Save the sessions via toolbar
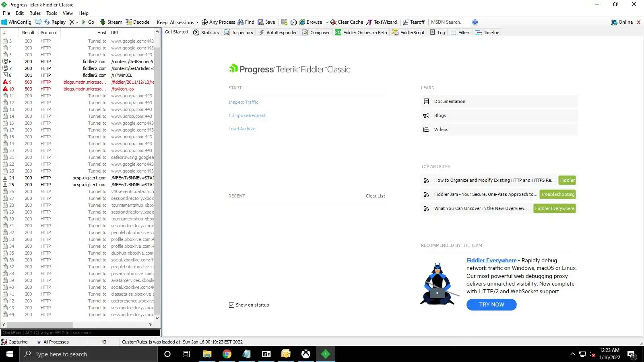The image size is (644, 362). (266, 22)
